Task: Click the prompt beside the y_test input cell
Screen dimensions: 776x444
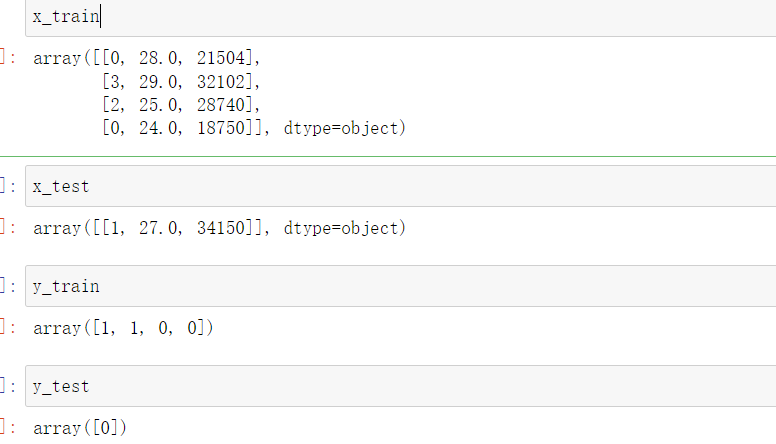Action: pyautogui.click(x=7, y=386)
